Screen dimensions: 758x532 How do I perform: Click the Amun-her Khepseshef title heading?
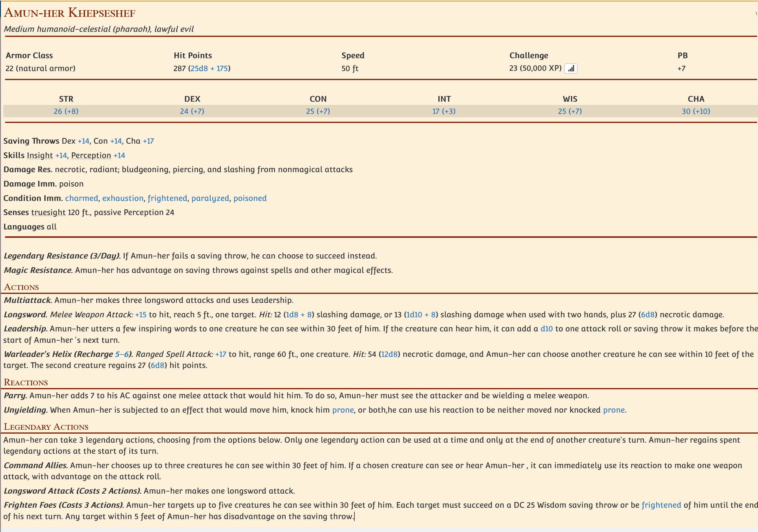(x=70, y=13)
